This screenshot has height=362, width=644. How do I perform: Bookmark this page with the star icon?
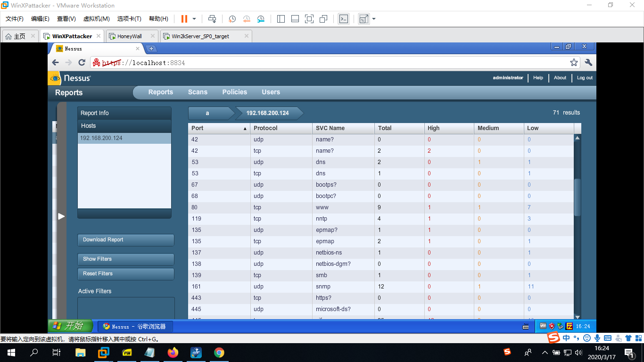574,63
